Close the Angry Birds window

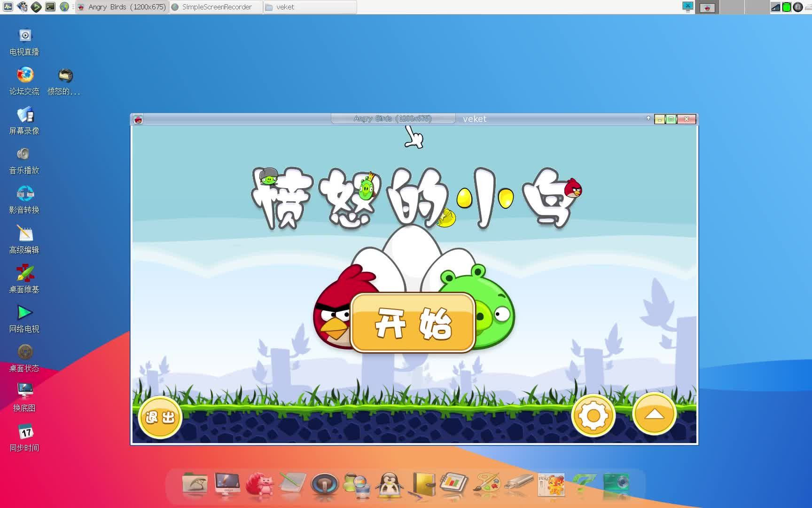coord(687,119)
